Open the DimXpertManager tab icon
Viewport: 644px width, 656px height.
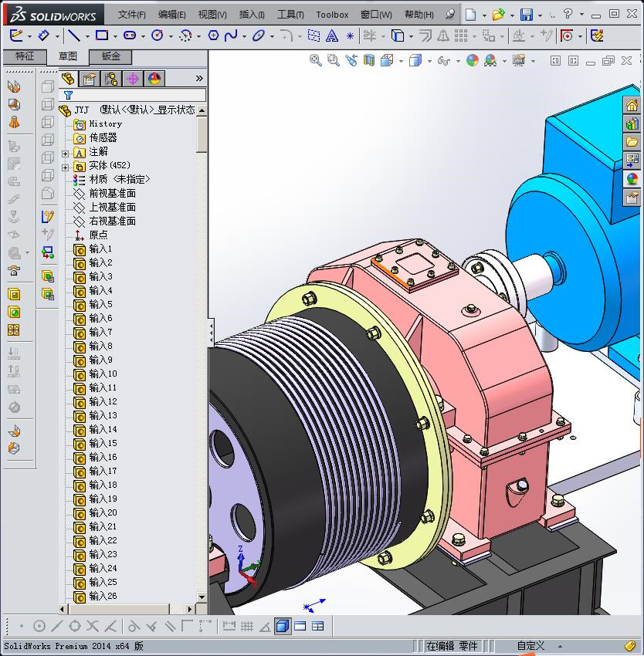point(133,78)
